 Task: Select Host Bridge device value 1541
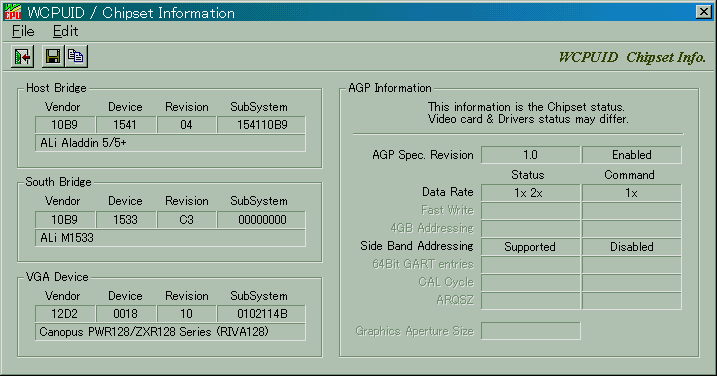point(126,125)
